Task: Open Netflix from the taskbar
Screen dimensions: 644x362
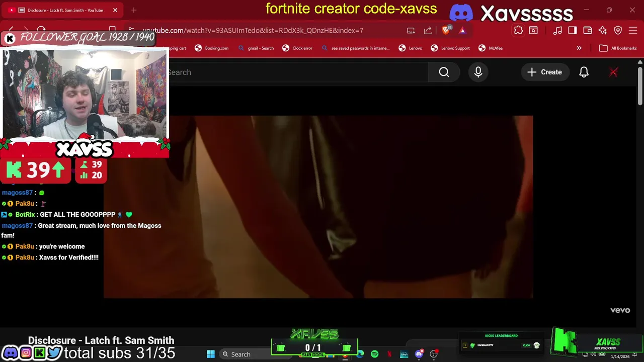Action: pyautogui.click(x=389, y=354)
